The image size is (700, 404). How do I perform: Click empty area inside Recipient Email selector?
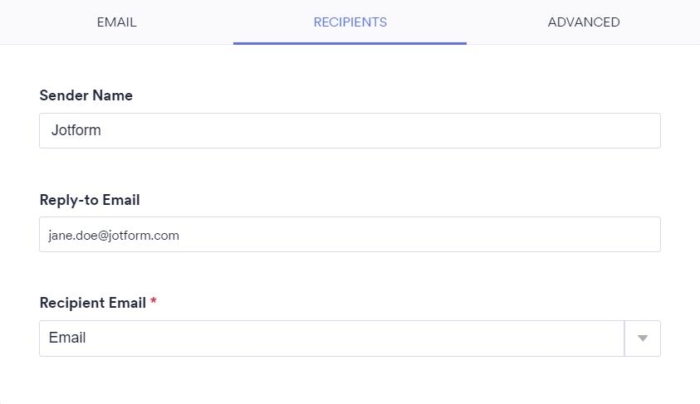pos(400,338)
